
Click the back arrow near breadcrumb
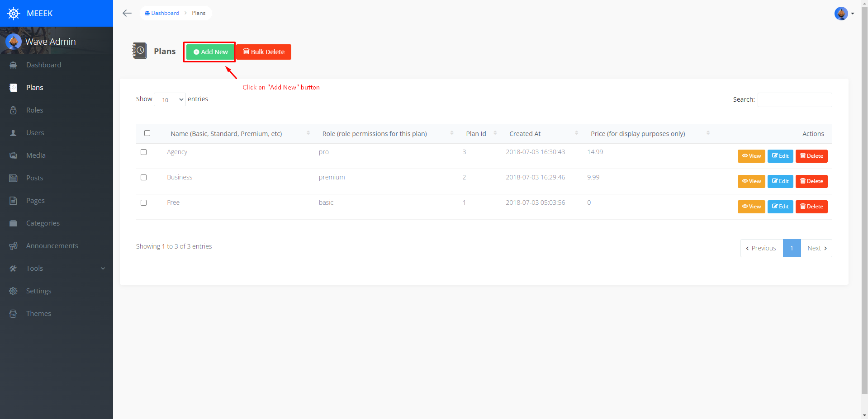[127, 13]
